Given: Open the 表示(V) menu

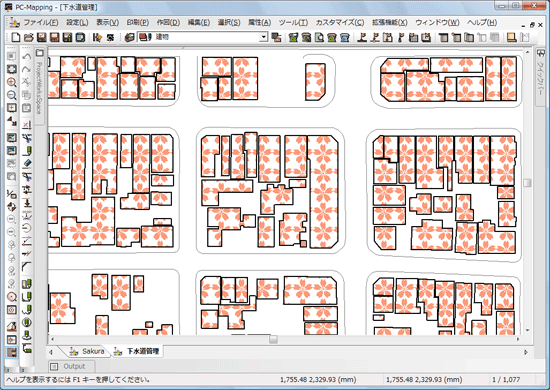Looking at the screenshot, I should [107, 22].
